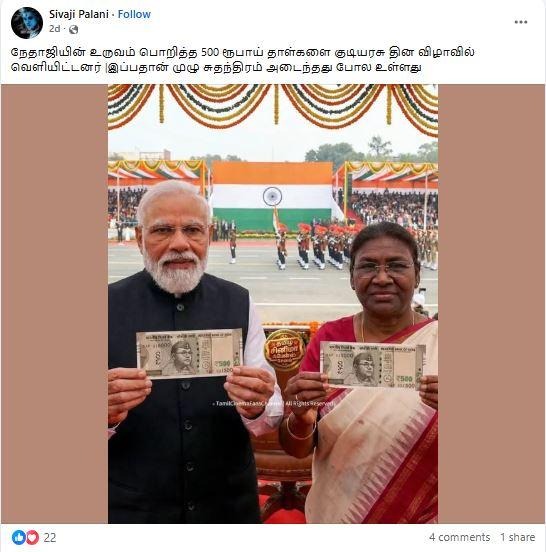Click the blue thumbs-up reaction icon
Viewport: 546px width, 552px height.
coord(19,537)
